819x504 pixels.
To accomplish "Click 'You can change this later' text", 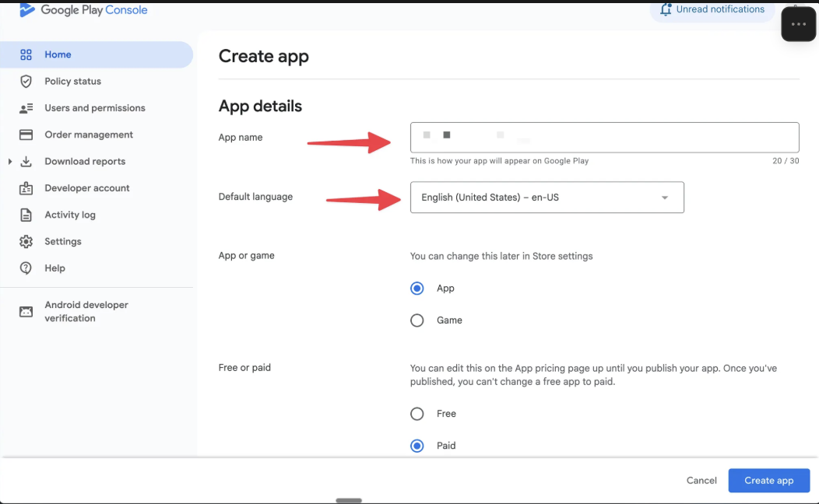I will [x=501, y=256].
